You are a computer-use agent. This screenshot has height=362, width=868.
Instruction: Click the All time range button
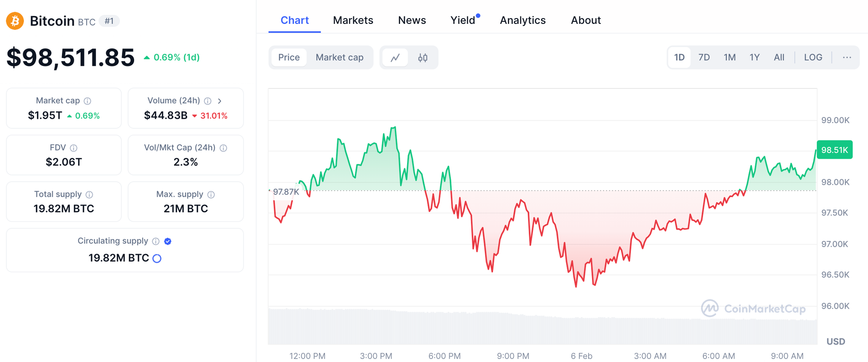click(779, 57)
